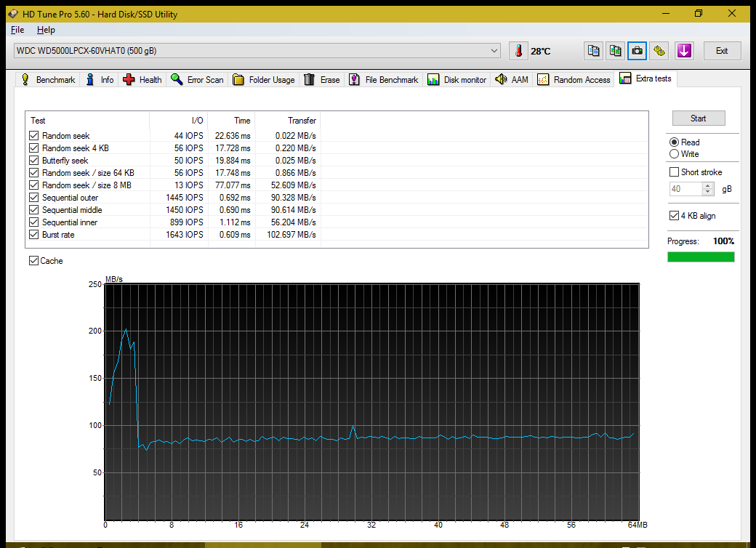Click the Health red cross icon
756x548 pixels.
click(x=129, y=79)
